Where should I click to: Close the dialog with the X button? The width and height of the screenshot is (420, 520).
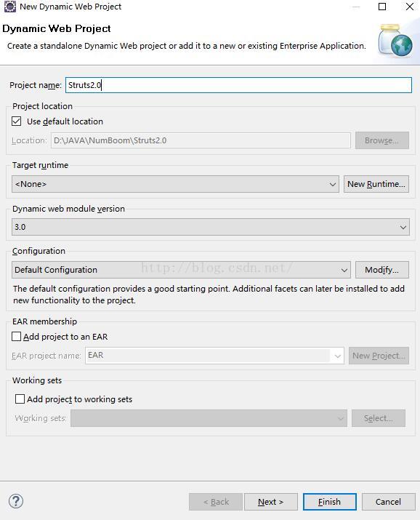410,7
